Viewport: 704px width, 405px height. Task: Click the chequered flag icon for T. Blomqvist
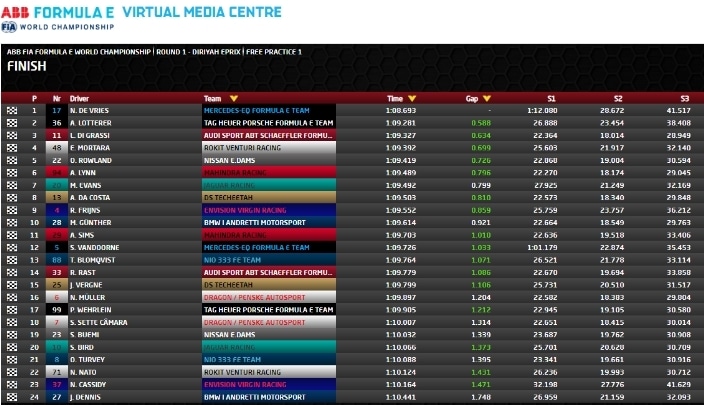tap(12, 260)
